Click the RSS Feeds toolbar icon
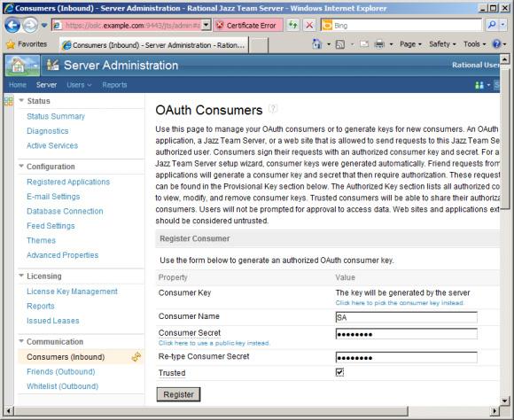The height and width of the screenshot is (420, 514). pyautogui.click(x=340, y=44)
